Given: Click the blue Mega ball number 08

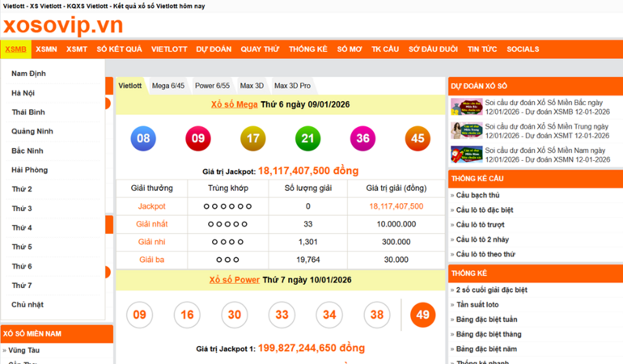Looking at the screenshot, I should 143,138.
